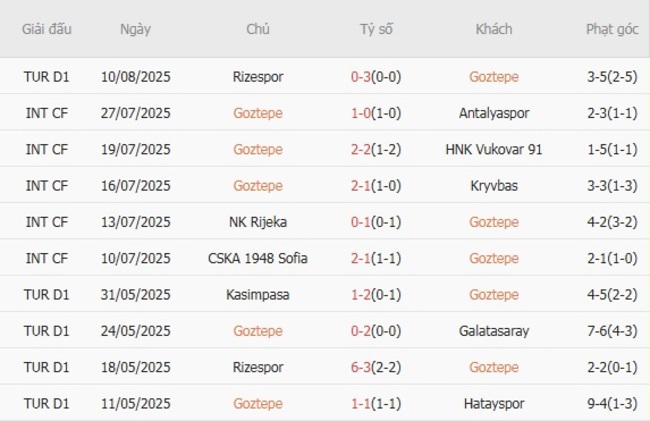Viewport: 650px width, 421px height.
Task: Click the "Tỷ số" column header
Action: pyautogui.click(x=376, y=29)
